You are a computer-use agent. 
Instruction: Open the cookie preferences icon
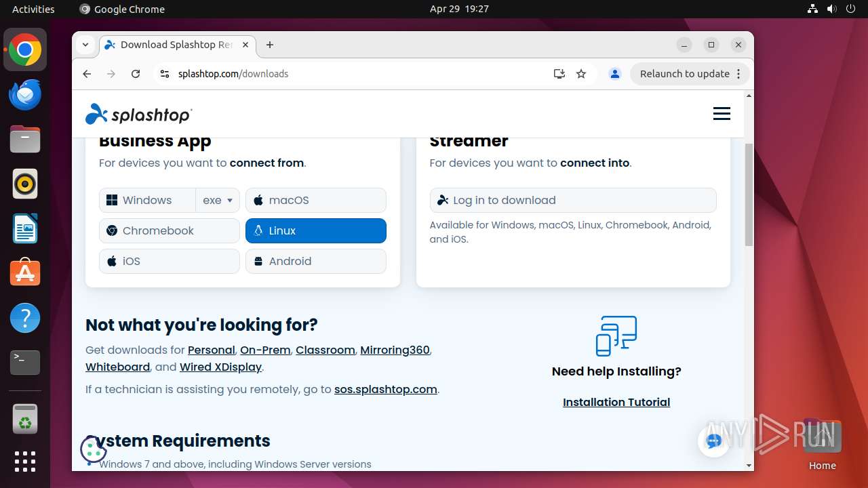click(94, 449)
